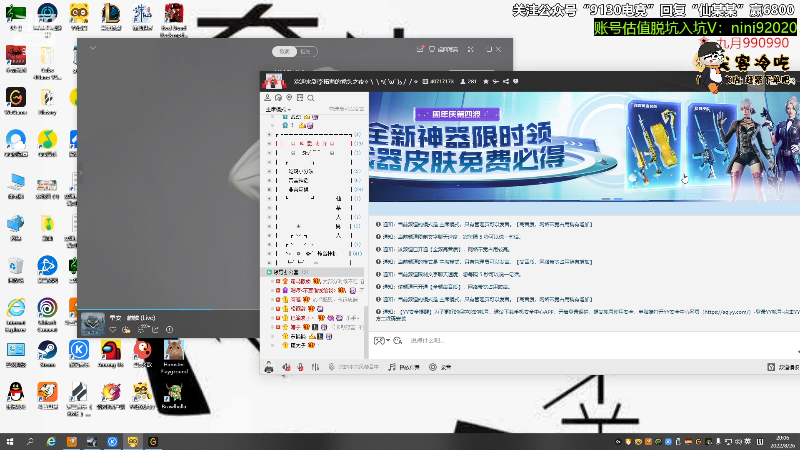Click the scrollbar of the YY channel list

point(366,332)
